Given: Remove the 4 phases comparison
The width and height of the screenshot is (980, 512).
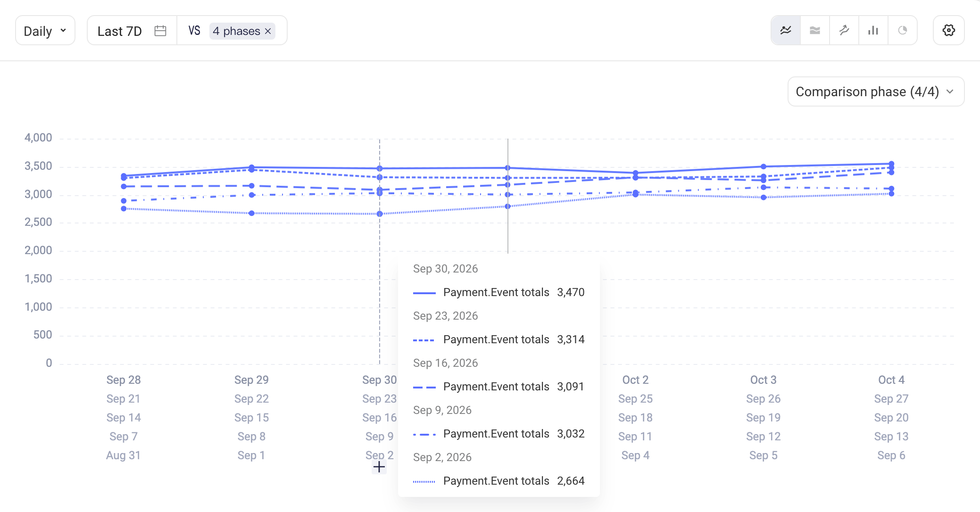Looking at the screenshot, I should [x=268, y=31].
